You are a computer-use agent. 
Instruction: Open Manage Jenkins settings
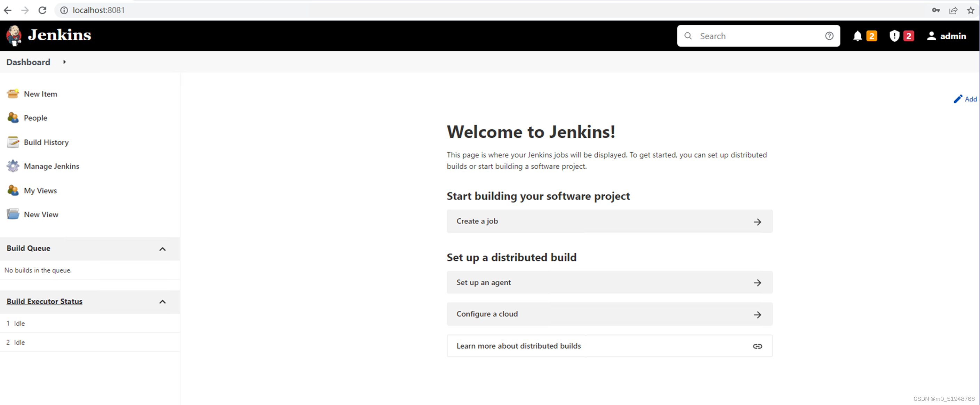coord(51,166)
